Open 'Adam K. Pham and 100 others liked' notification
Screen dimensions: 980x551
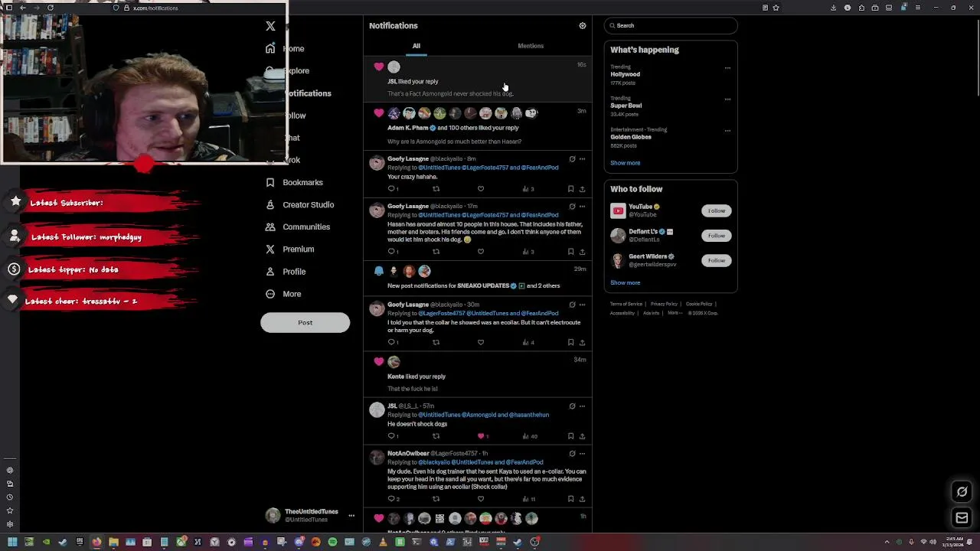coord(478,126)
